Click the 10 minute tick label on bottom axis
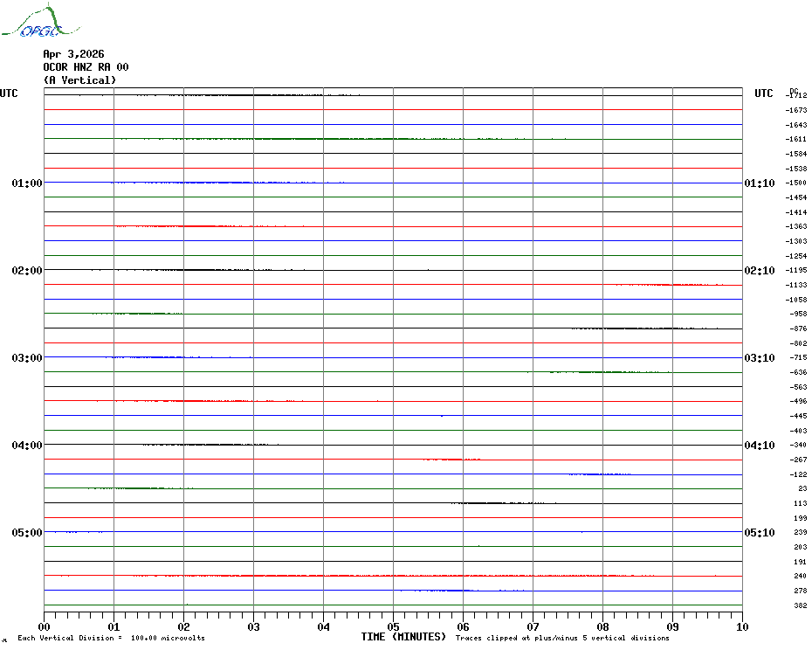Screen dimensions: 812x650 tap(741, 626)
